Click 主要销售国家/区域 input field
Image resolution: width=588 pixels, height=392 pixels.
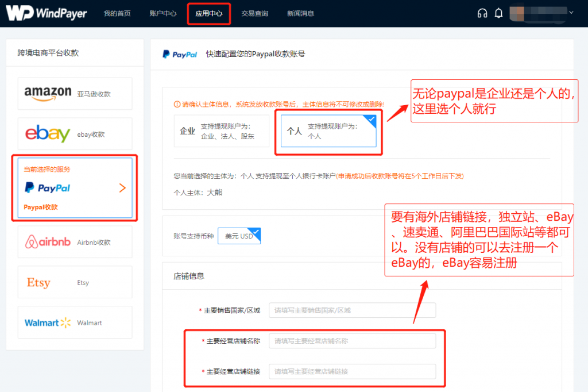(352, 310)
